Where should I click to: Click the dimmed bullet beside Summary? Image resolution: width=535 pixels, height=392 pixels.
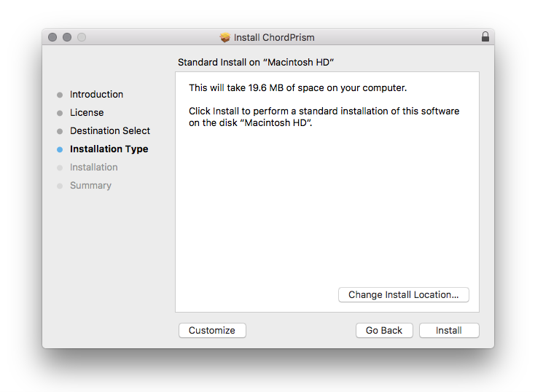coord(60,186)
